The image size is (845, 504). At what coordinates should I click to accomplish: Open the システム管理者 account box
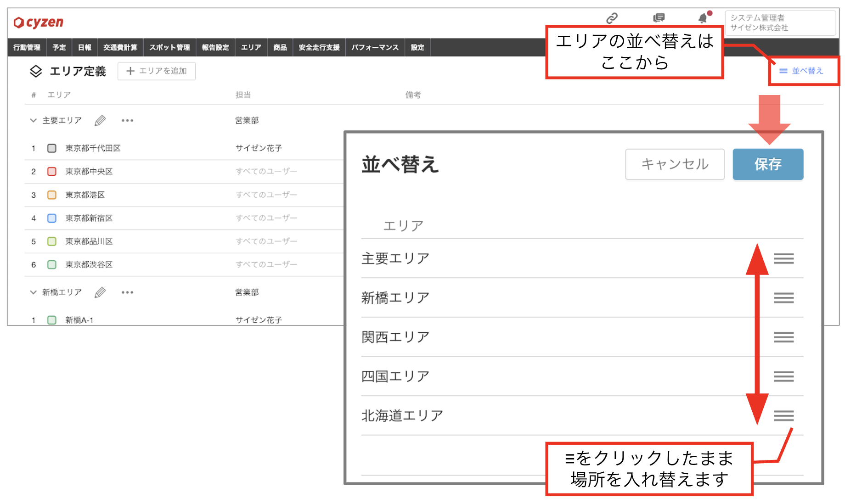point(780,22)
